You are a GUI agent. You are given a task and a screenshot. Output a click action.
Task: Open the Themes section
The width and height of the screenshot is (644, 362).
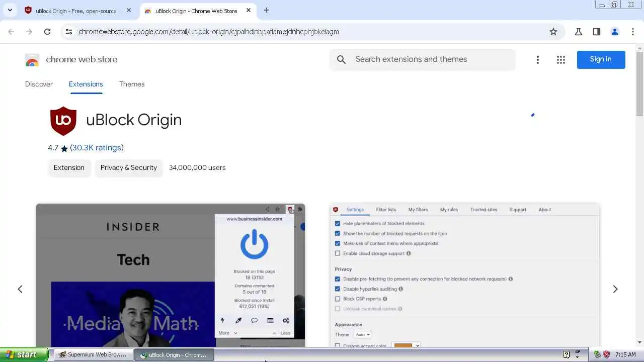click(132, 84)
